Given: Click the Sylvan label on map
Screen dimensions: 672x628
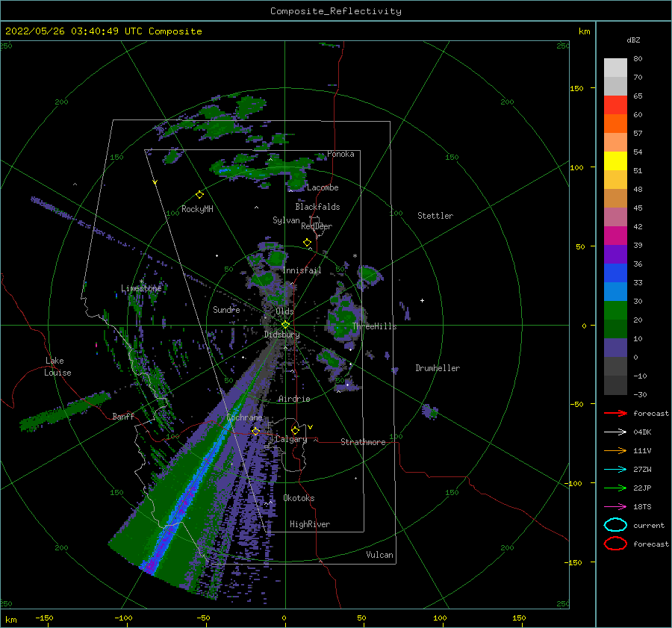Looking at the screenshot, I should (286, 220).
